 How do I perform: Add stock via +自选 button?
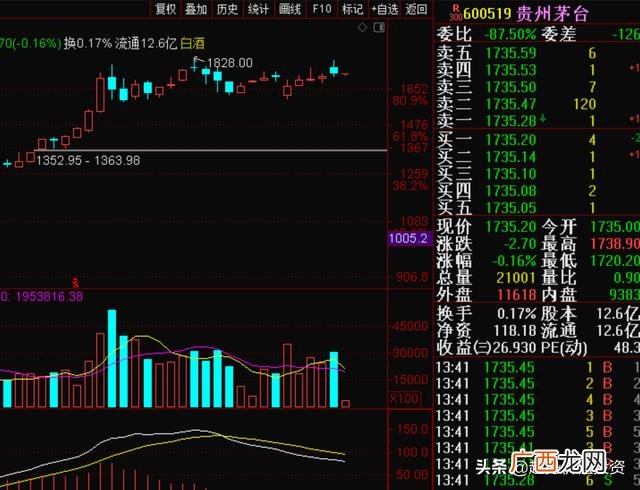coord(384,9)
